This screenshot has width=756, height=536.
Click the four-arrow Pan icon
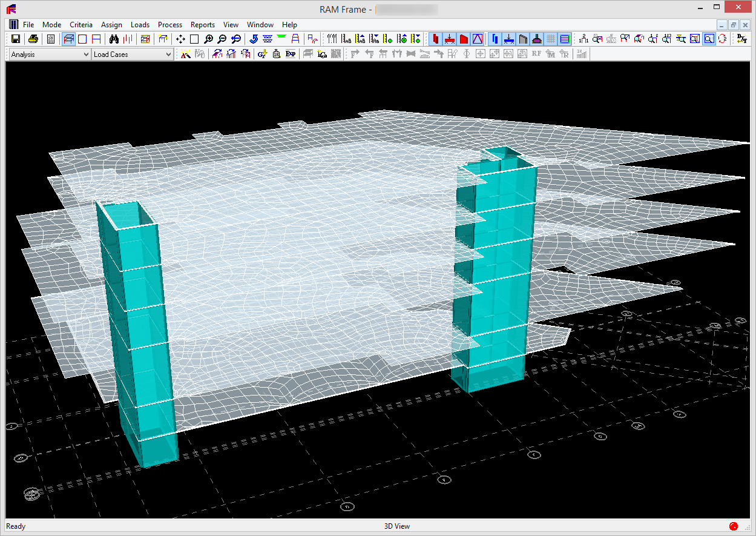click(180, 39)
